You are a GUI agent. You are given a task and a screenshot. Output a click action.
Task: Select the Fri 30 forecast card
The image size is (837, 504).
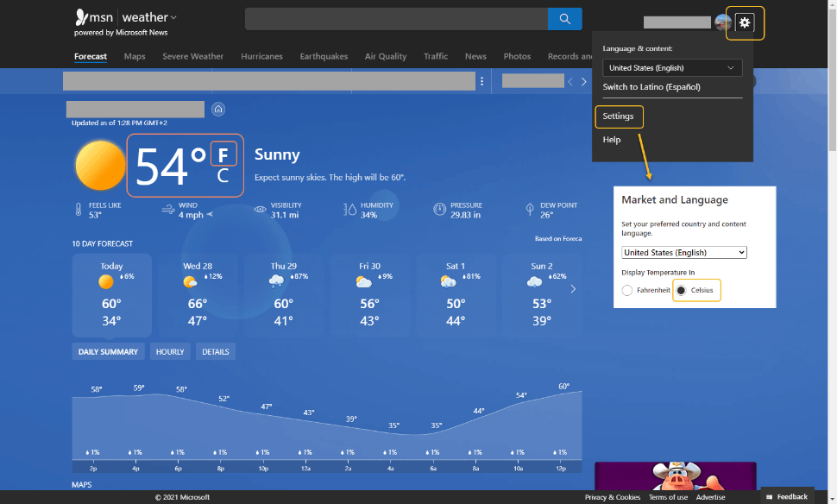pos(369,294)
